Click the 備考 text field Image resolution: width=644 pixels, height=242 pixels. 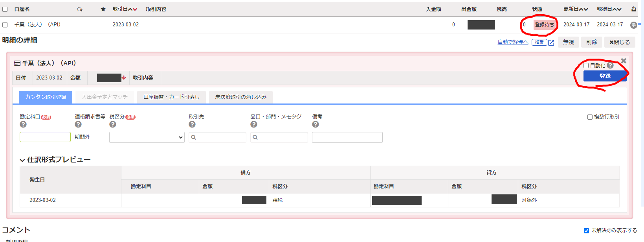[347, 137]
